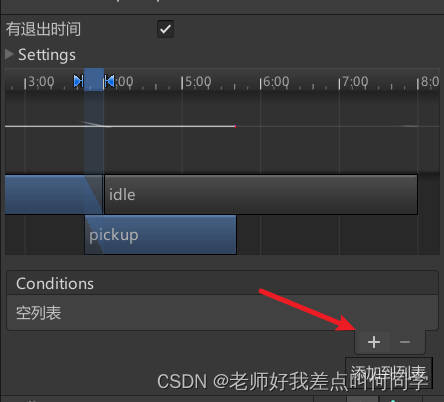Click the minus button under Conditions
This screenshot has height=402, width=444.
pos(405,342)
